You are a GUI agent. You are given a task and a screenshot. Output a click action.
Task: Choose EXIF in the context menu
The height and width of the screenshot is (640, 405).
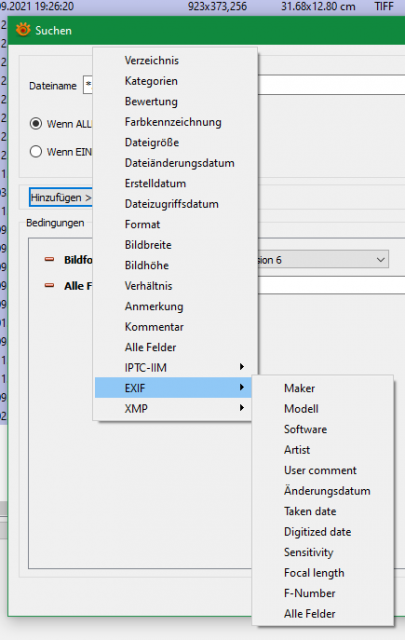[173, 388]
